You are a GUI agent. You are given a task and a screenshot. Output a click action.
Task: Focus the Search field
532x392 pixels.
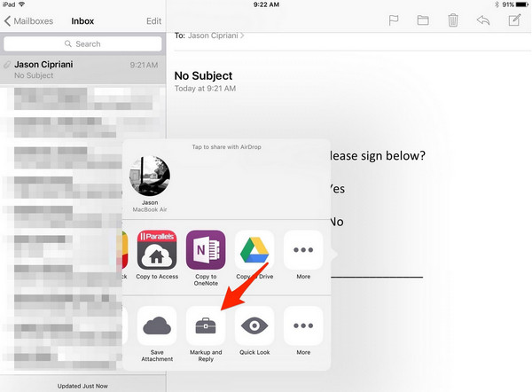[x=82, y=43]
